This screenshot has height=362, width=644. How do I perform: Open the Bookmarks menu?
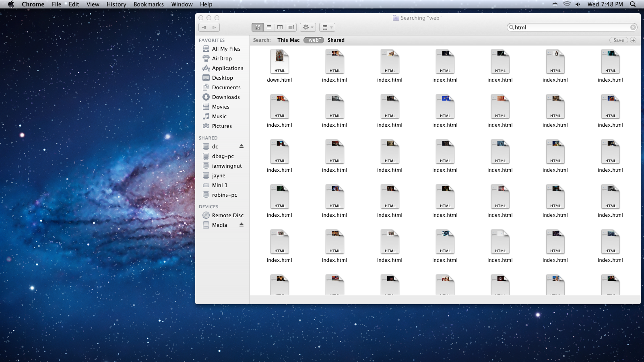tap(149, 4)
